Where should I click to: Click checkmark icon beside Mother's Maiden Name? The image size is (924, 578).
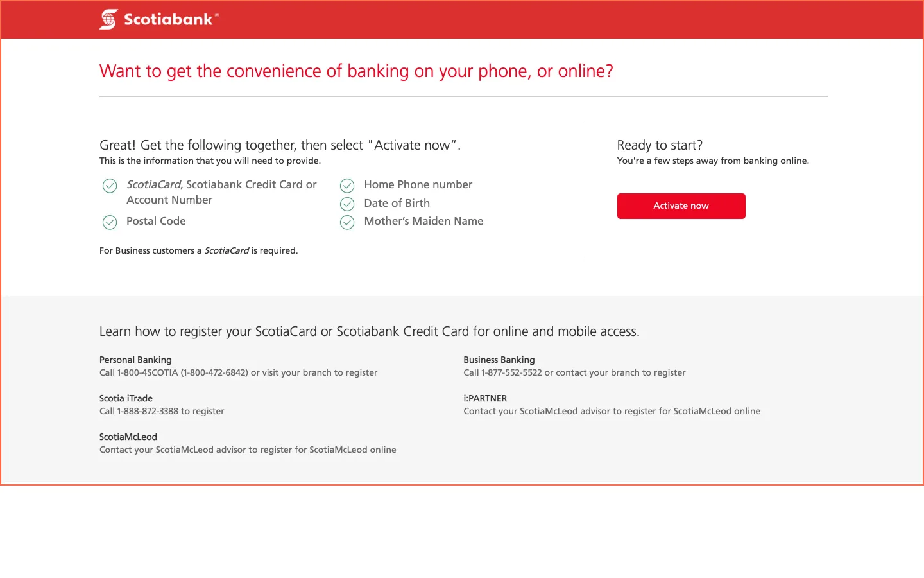click(x=347, y=222)
